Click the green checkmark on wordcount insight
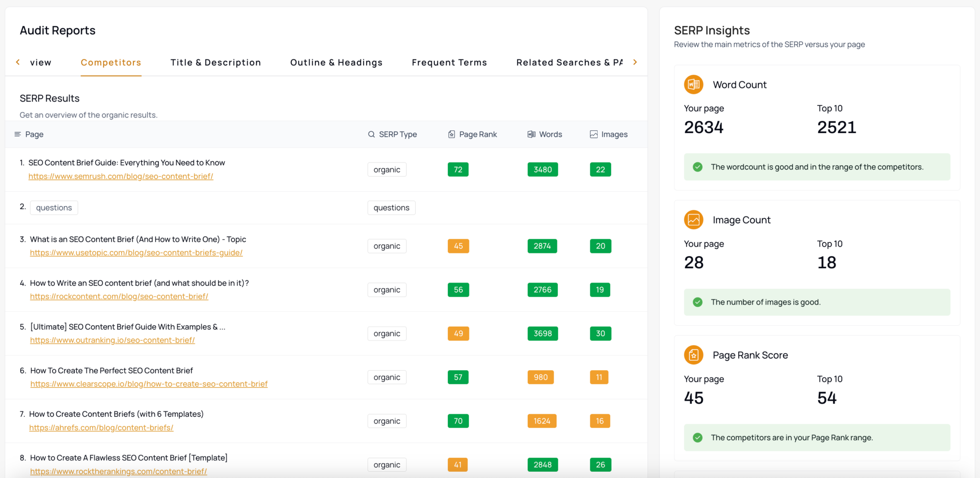The image size is (980, 478). tap(697, 167)
